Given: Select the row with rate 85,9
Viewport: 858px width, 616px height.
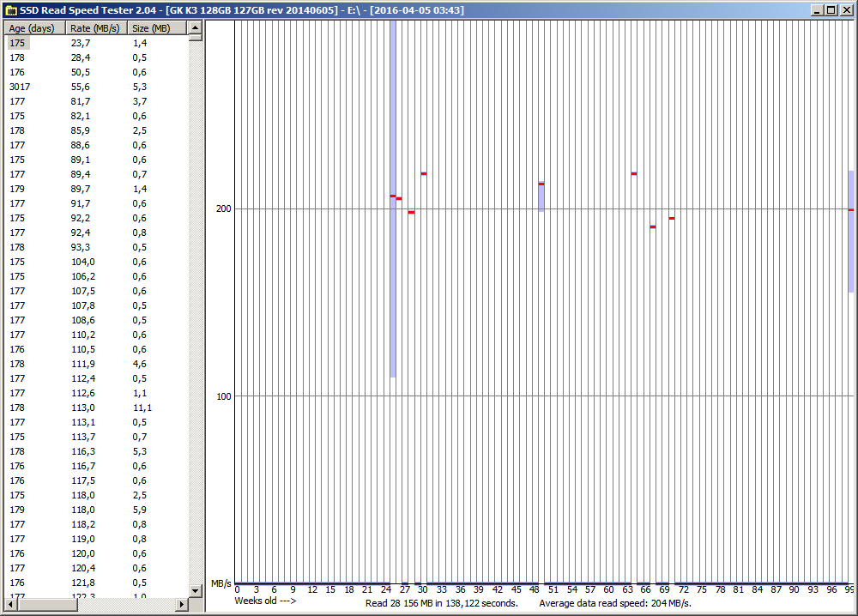Looking at the screenshot, I should click(x=96, y=130).
